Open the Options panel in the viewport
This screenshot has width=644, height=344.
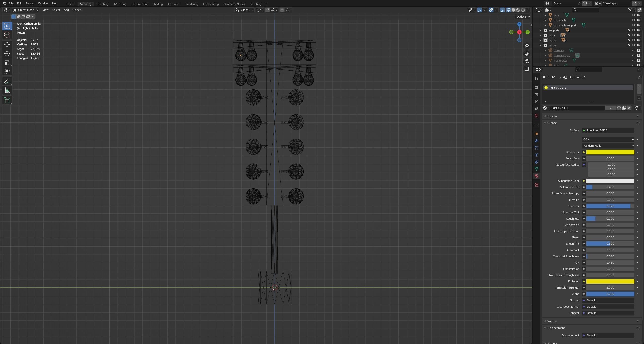pos(522,16)
